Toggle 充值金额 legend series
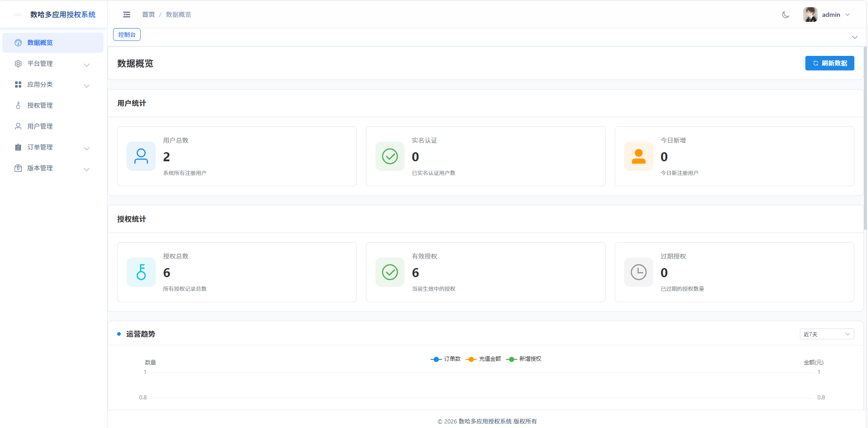868x428 pixels. click(483, 359)
